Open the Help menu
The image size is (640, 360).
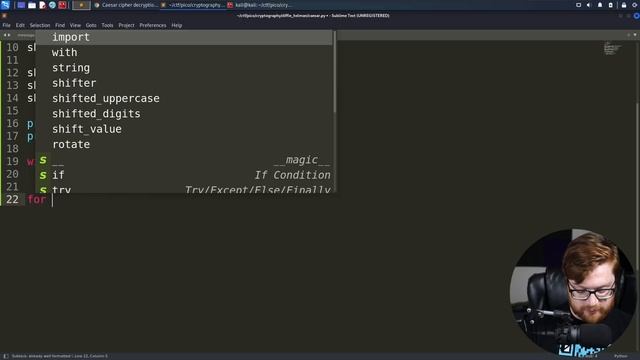(176, 25)
